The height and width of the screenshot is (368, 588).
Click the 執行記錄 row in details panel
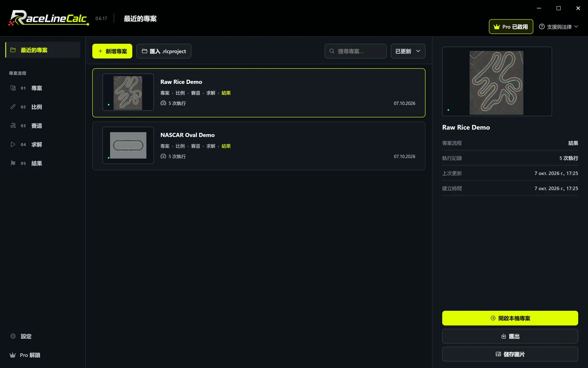[x=510, y=158]
